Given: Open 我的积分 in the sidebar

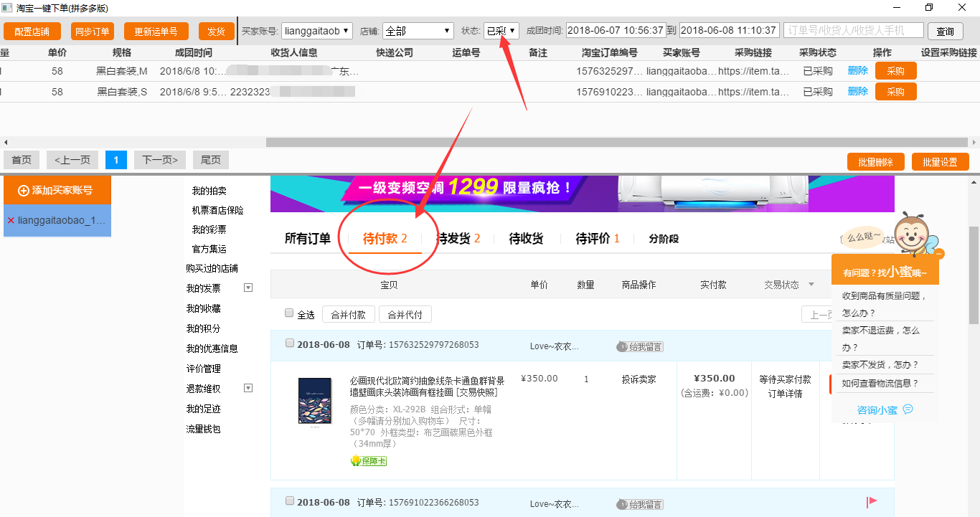Looking at the screenshot, I should pyautogui.click(x=203, y=328).
